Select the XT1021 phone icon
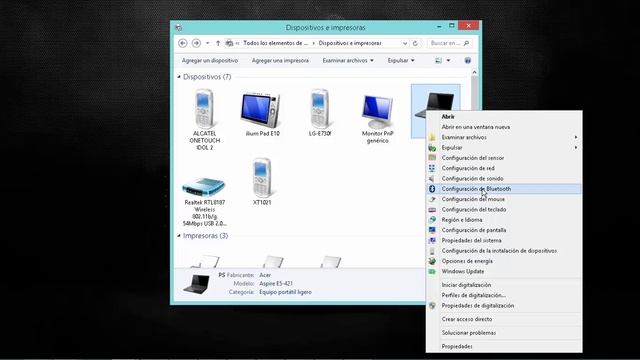 tap(262, 178)
